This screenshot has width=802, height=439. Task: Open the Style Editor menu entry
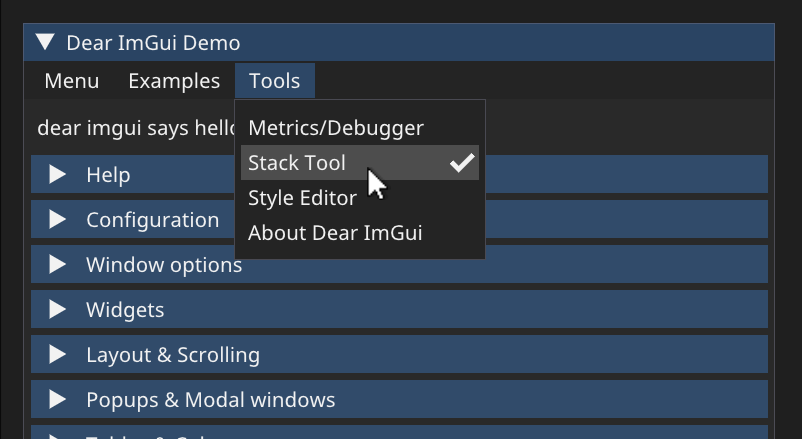360,198
